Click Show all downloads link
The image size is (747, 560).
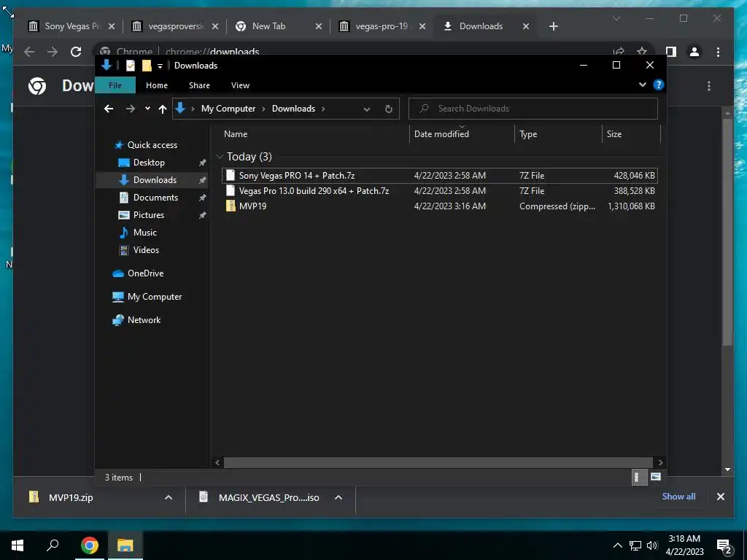click(678, 496)
